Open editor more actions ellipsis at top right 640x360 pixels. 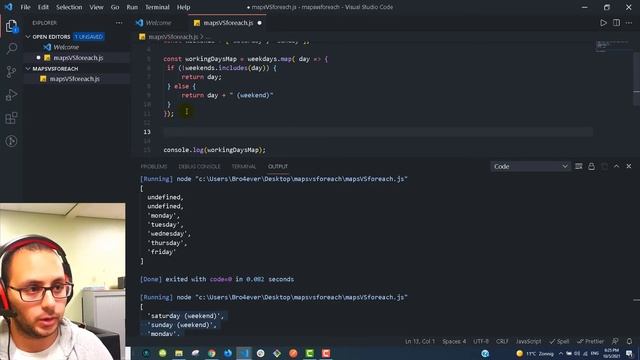pyautogui.click(x=629, y=23)
